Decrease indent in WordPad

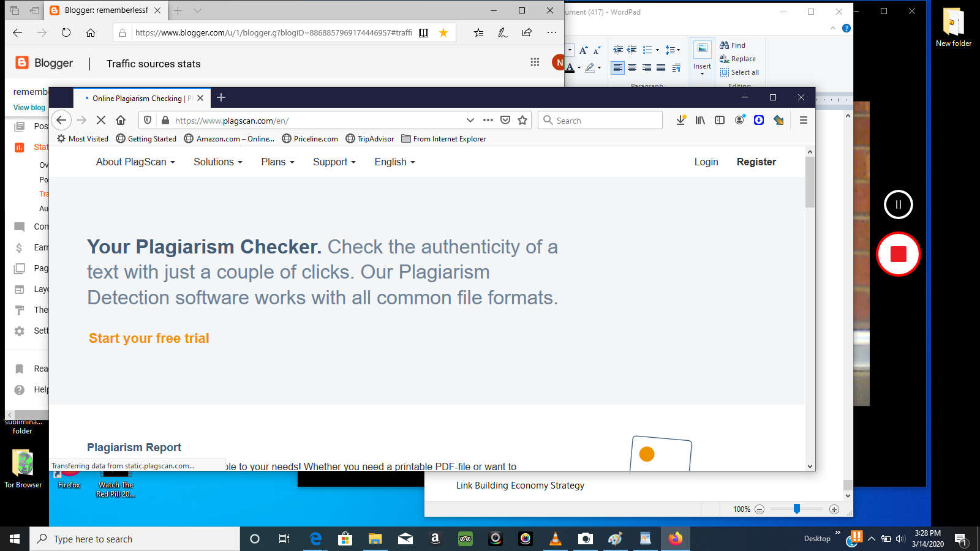click(618, 50)
